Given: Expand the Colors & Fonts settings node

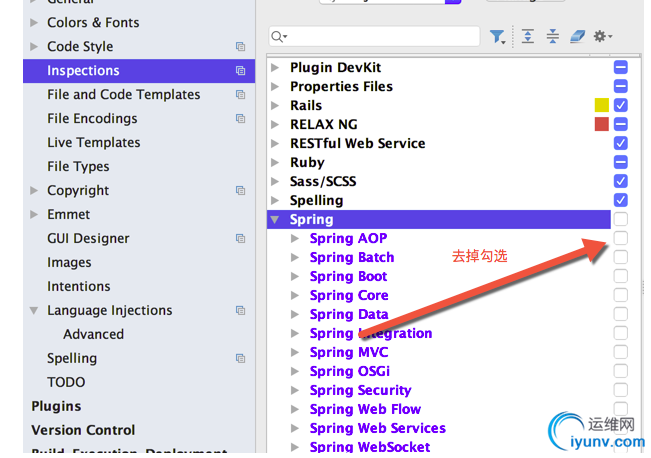Looking at the screenshot, I should [x=34, y=22].
